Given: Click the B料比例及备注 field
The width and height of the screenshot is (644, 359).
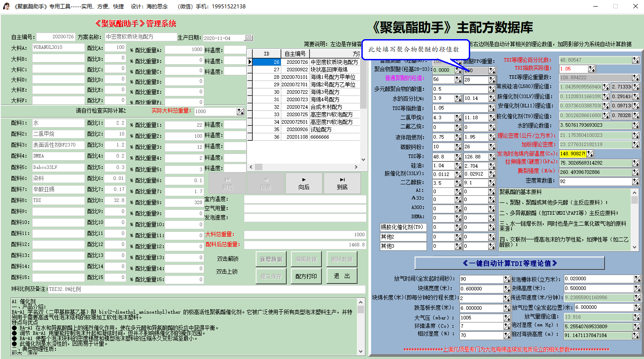Looking at the screenshot, I should click(206, 289).
